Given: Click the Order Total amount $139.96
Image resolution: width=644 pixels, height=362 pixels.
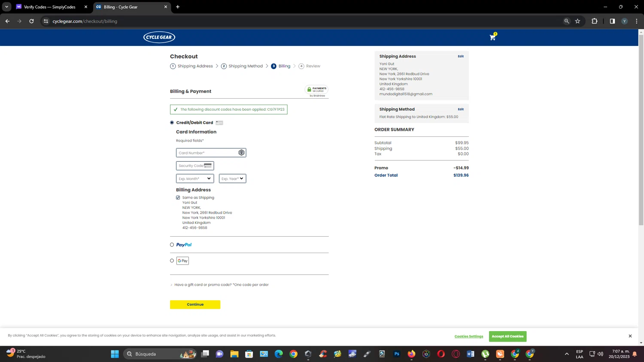Looking at the screenshot, I should [461, 175].
